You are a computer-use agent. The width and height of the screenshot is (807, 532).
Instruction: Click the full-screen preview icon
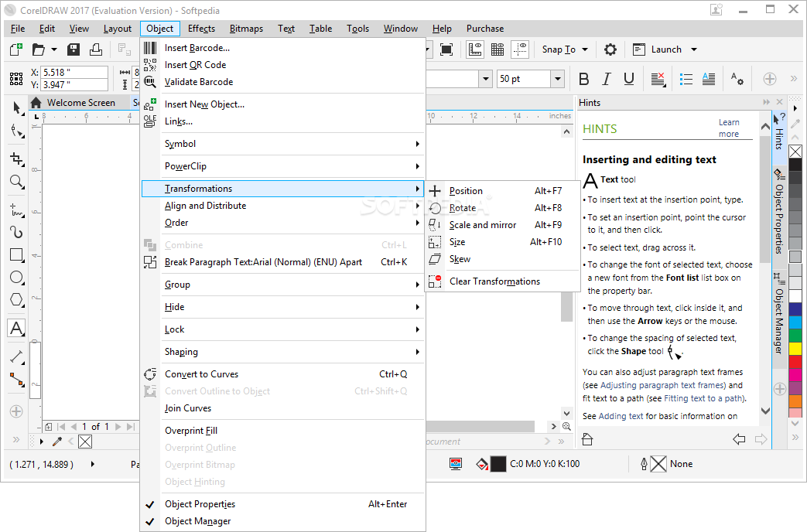tap(446, 49)
